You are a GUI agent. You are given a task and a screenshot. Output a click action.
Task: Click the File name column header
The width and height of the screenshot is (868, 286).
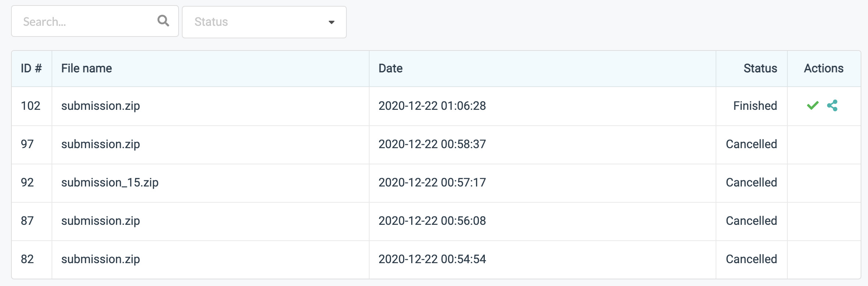tap(87, 68)
